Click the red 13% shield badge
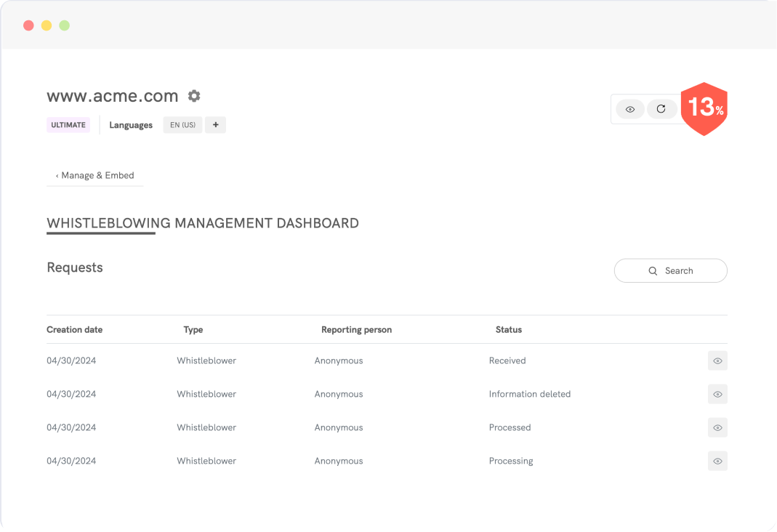The image size is (777, 532). 704,108
